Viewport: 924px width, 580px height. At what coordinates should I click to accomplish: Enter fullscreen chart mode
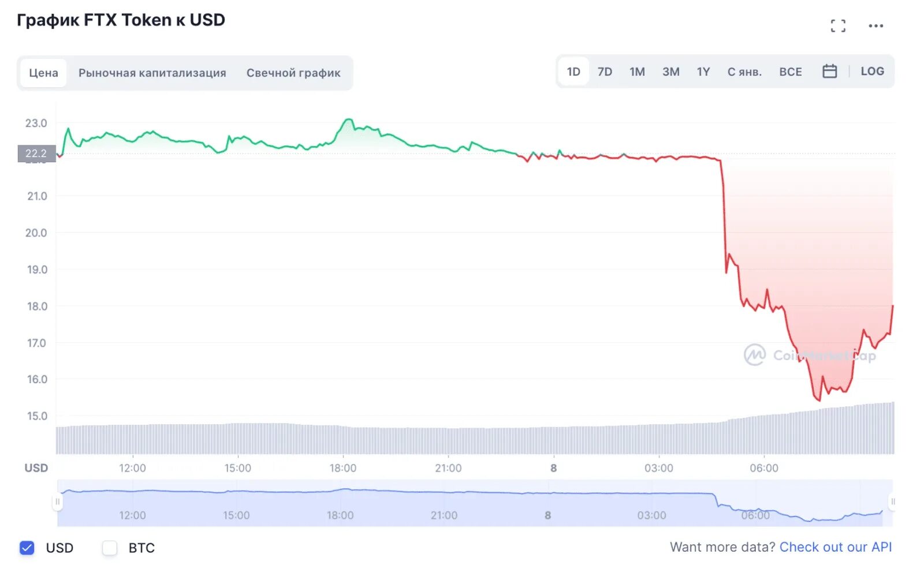(x=837, y=26)
